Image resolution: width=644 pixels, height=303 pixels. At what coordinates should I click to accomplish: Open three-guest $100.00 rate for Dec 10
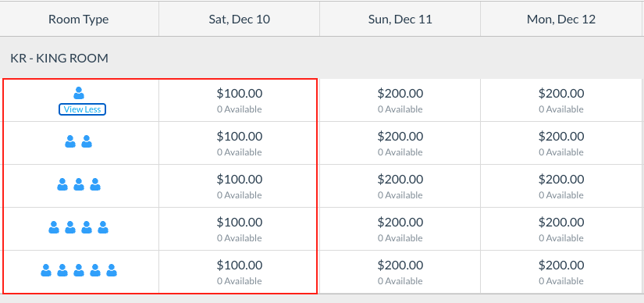[240, 186]
